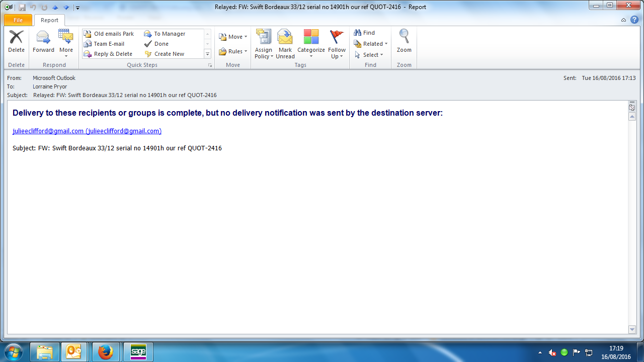Open the Zoom magnifier tool
This screenshot has width=644, height=362.
(x=404, y=37)
